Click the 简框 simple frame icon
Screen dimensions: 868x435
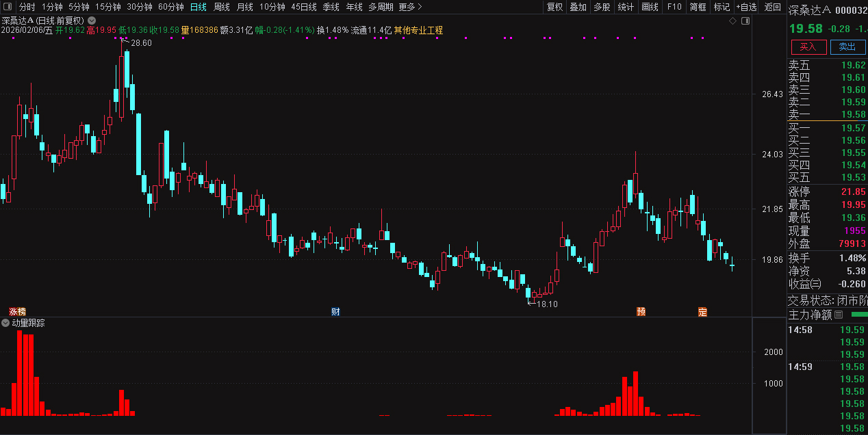698,7
